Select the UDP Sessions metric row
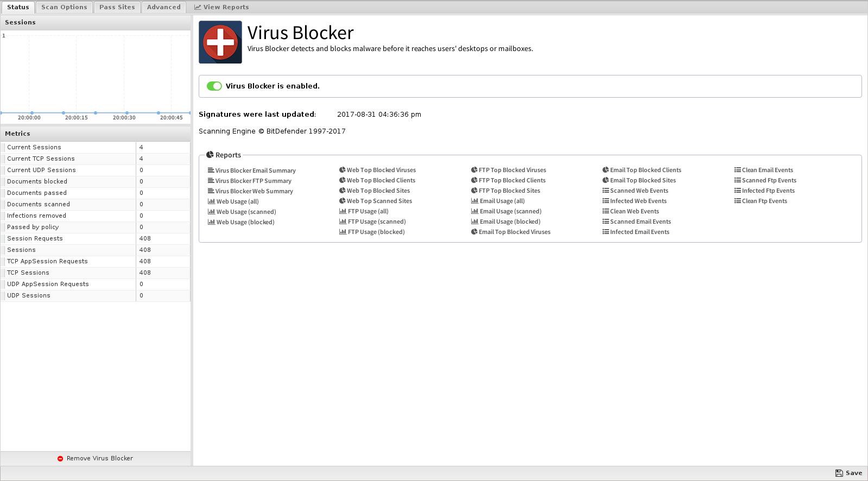The height and width of the screenshot is (481, 868). [96, 296]
